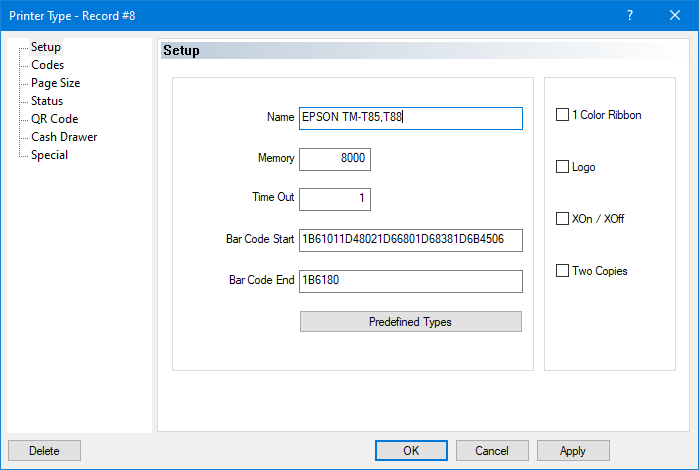Cancel the printer type changes
The height and width of the screenshot is (470, 699).
492,451
